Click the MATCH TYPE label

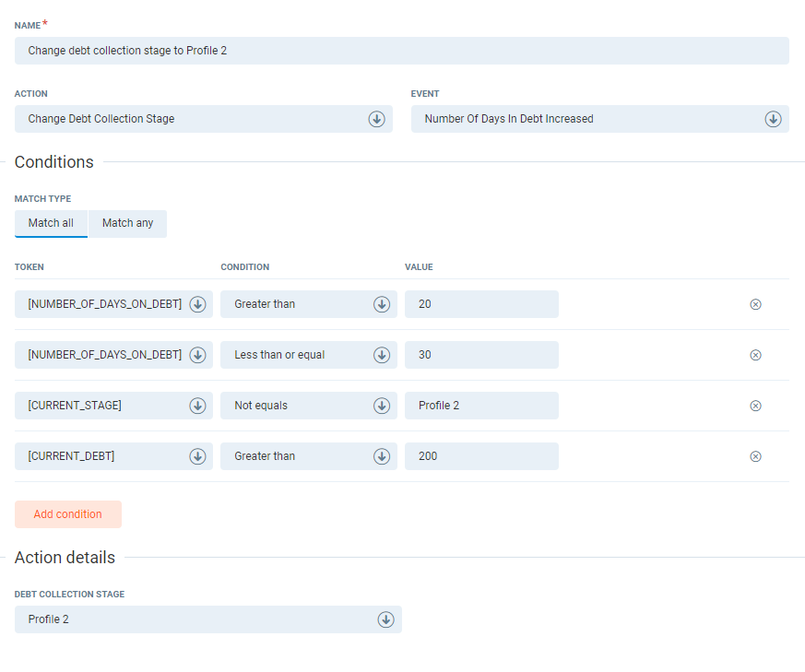click(x=42, y=199)
